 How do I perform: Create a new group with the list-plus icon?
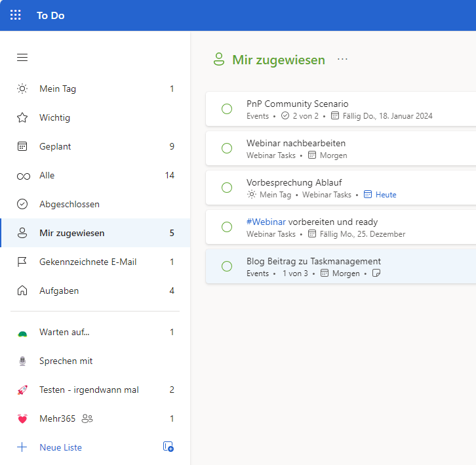point(169,447)
